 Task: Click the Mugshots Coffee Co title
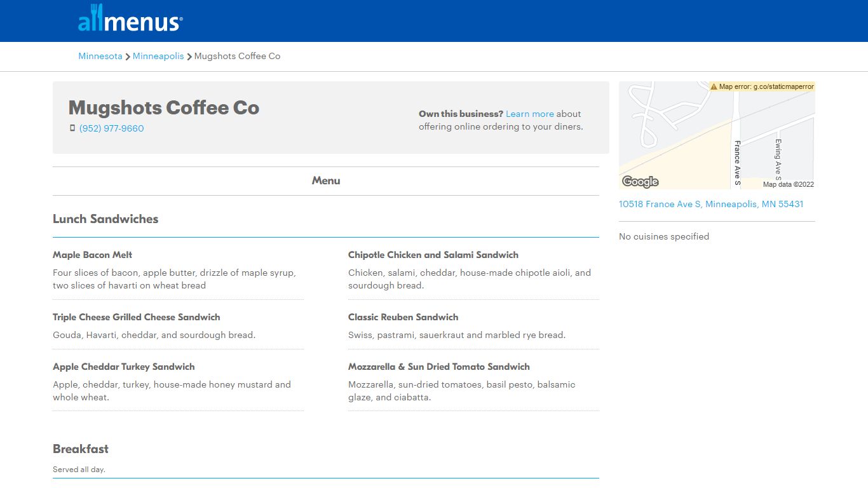point(164,107)
